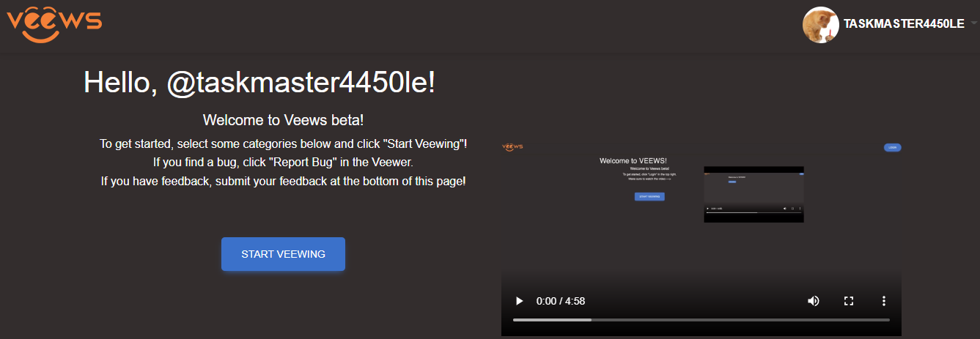Viewport: 980px width, 339px height.
Task: Click the "Hello, @taskmaster4450le!" heading
Action: tap(259, 82)
